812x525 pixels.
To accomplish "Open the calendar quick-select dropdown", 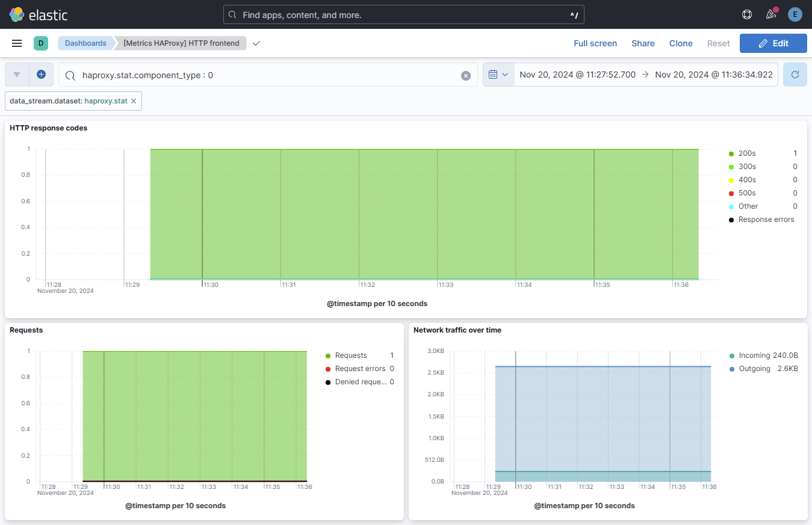I will point(498,74).
